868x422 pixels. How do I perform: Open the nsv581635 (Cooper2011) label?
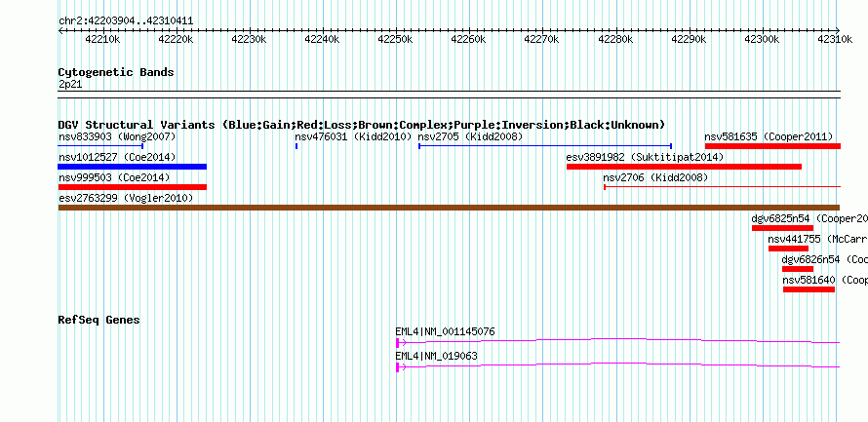coord(769,136)
